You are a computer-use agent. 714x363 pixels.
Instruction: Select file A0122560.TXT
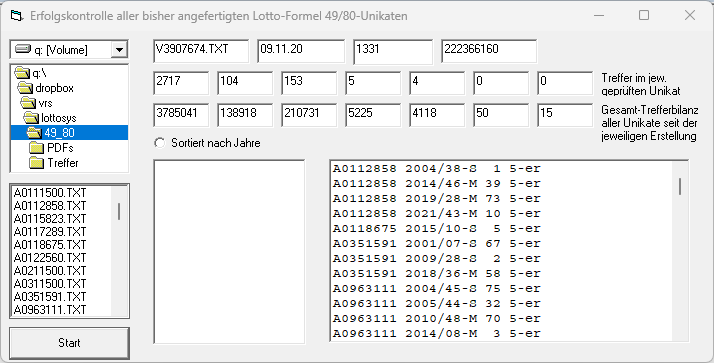click(x=62, y=258)
